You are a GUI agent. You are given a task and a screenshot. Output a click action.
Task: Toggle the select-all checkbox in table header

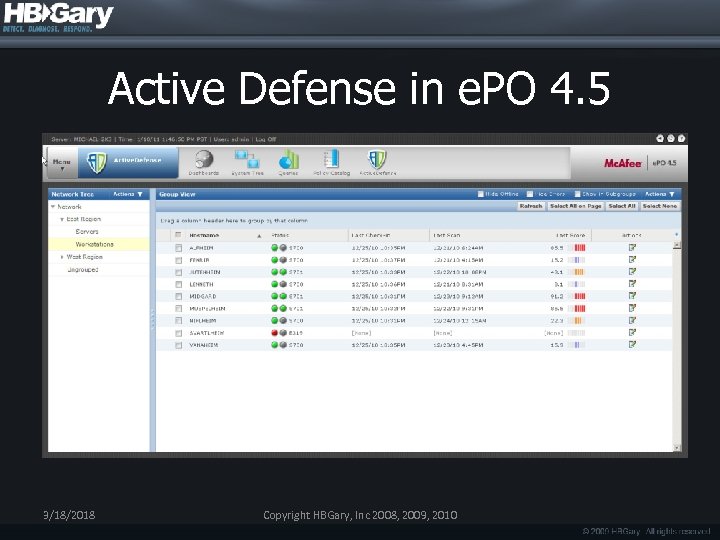coord(178,235)
